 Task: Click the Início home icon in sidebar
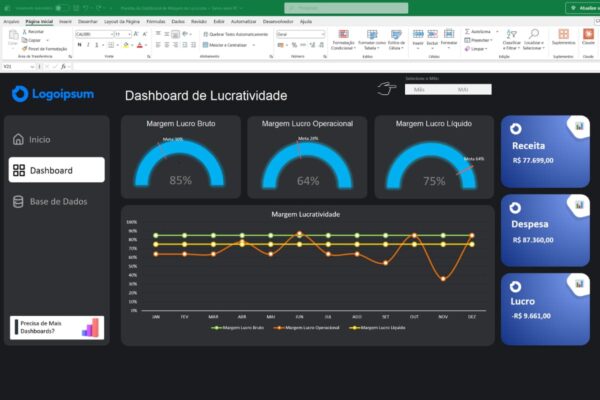coord(18,139)
